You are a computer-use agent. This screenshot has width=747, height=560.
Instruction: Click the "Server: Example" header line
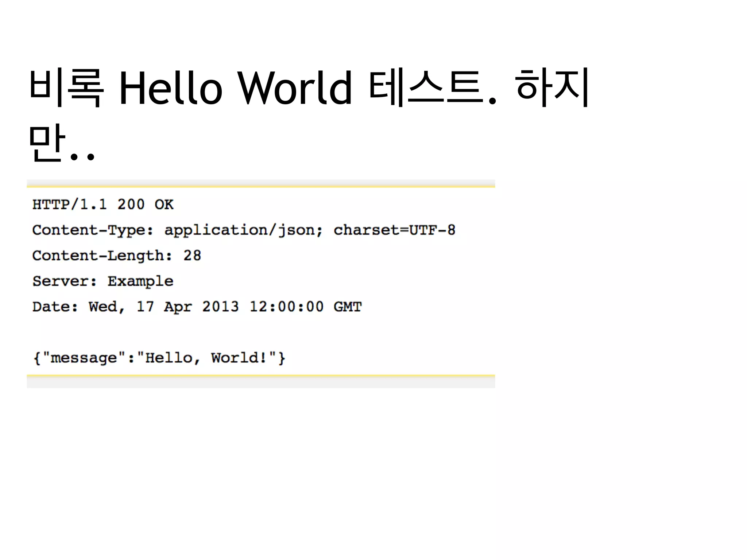click(x=103, y=282)
